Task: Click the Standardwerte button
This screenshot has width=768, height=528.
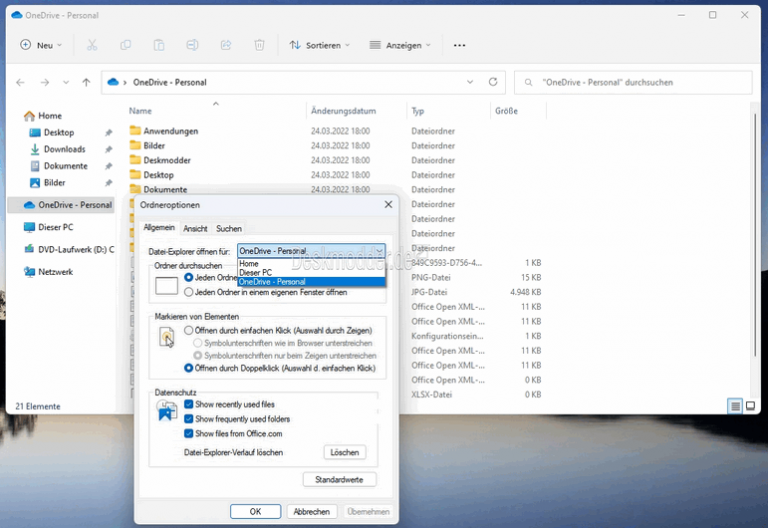Action: (340, 480)
